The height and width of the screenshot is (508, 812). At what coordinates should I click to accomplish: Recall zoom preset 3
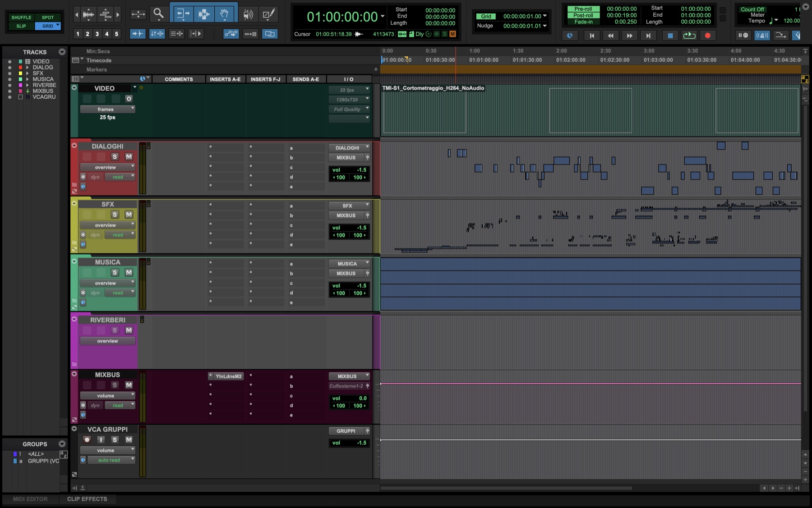97,34
